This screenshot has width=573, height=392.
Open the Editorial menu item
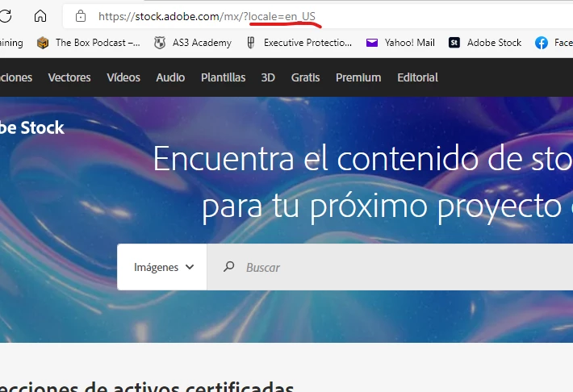coord(418,77)
